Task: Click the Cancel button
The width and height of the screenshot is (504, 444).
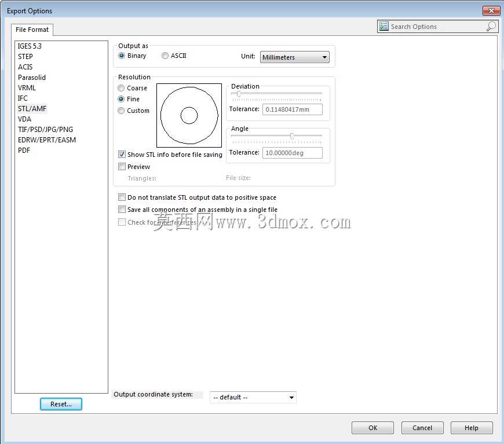Action: 422,428
